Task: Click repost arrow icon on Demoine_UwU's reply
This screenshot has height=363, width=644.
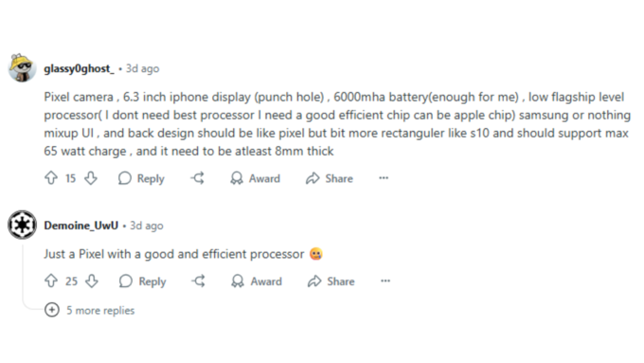Action: coord(199,281)
